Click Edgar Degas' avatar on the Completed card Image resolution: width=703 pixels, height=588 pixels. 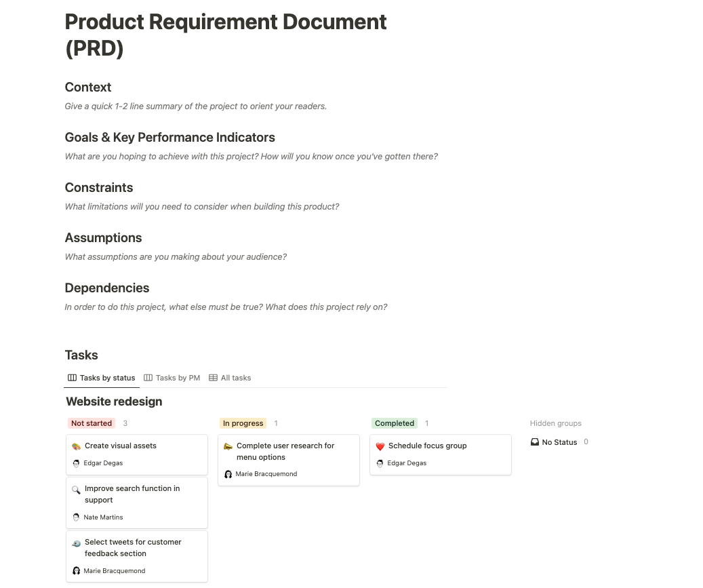(380, 463)
